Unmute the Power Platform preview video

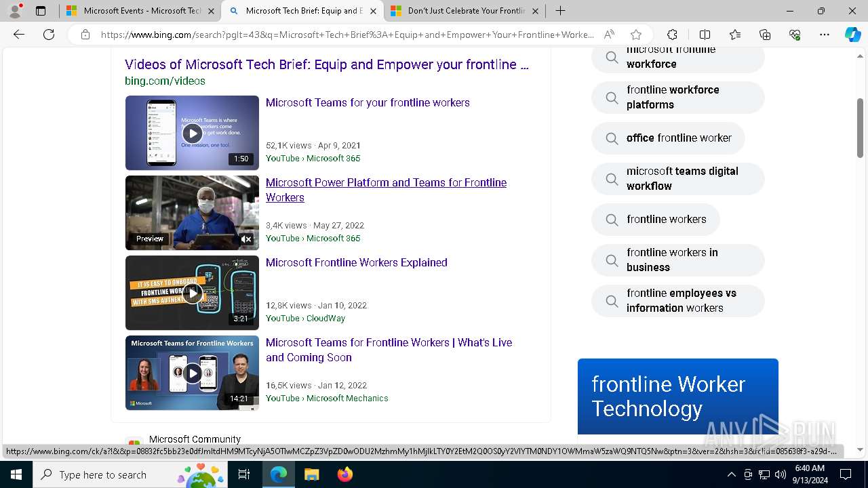[246, 239]
